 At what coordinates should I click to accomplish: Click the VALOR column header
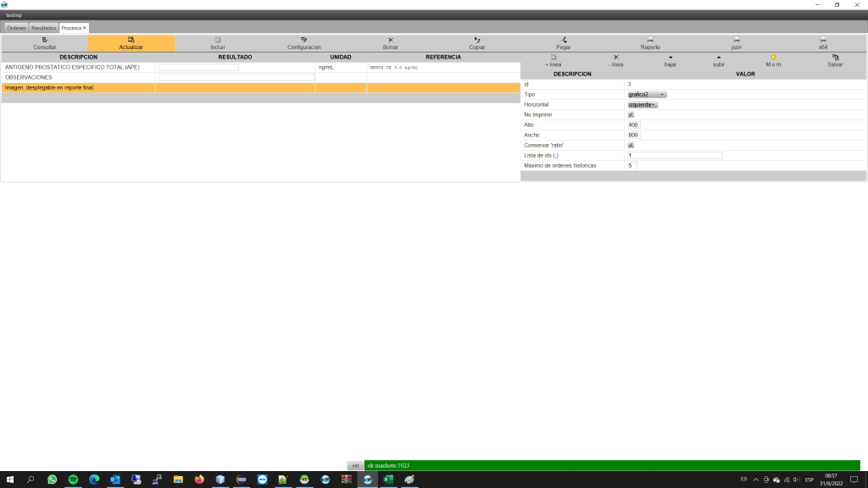click(745, 75)
